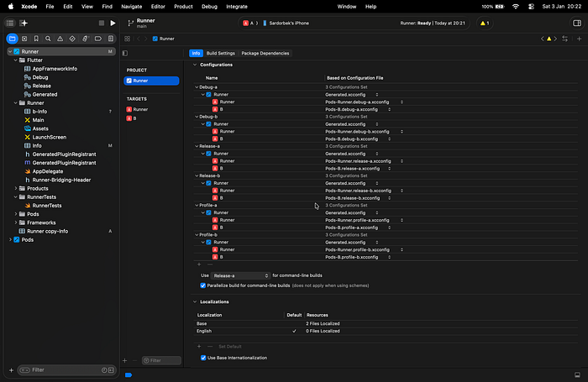Screen dimensions: 588x382
Task: Expand the Products folder
Action: [x=16, y=189]
